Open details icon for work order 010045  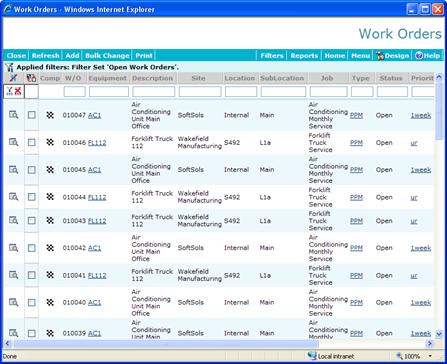point(13,170)
